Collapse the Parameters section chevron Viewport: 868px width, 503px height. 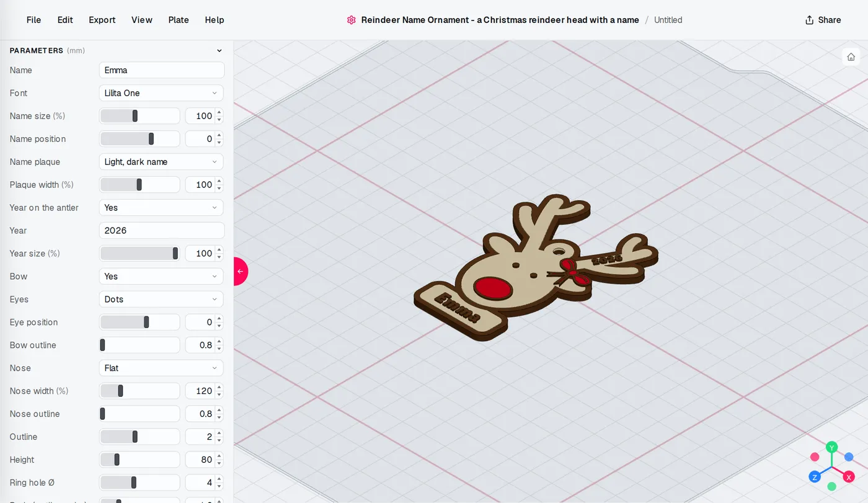(x=219, y=51)
